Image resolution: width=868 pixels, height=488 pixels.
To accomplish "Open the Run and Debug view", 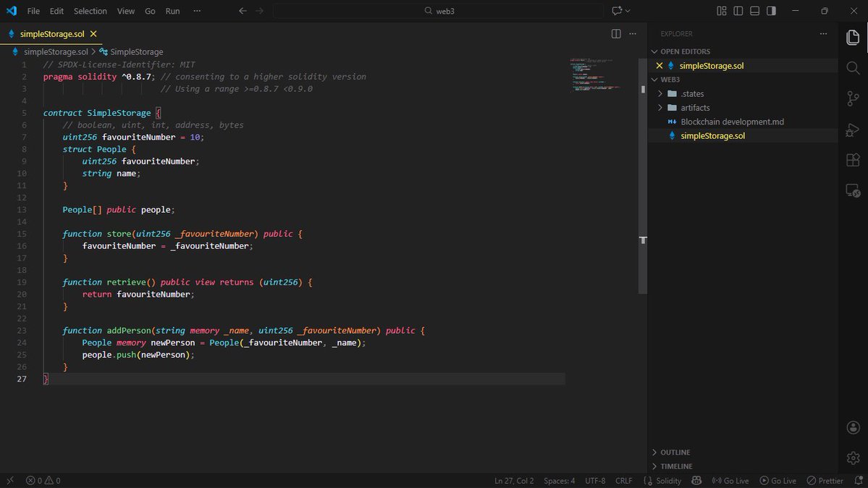I will click(x=853, y=130).
